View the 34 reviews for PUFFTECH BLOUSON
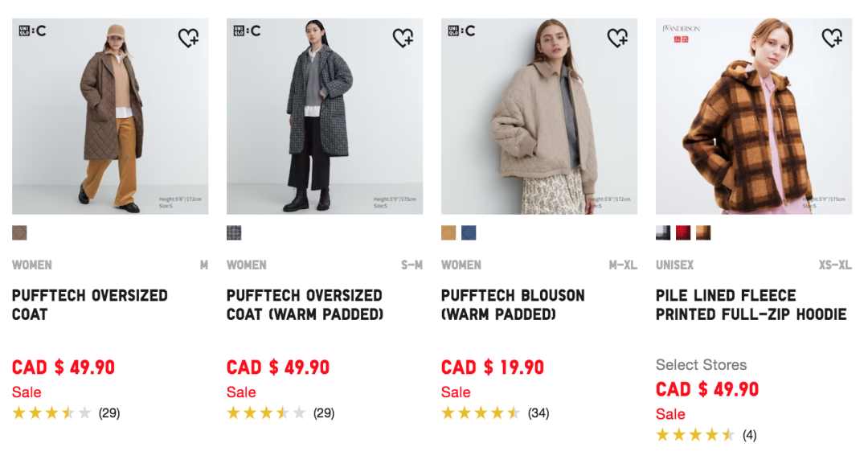868x468 pixels. [540, 413]
